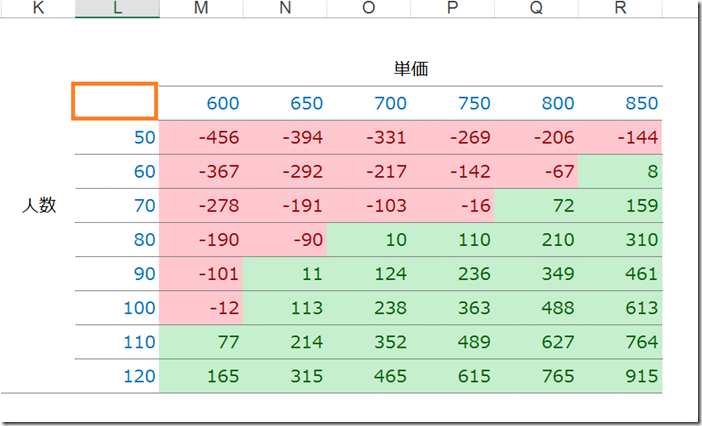Select the 600 price header cell

201,103
